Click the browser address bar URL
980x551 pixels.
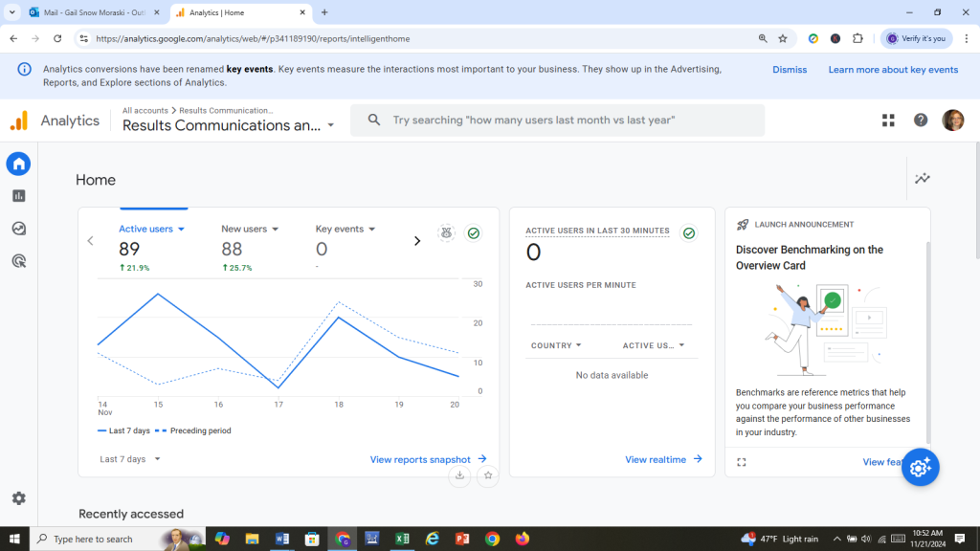(253, 38)
